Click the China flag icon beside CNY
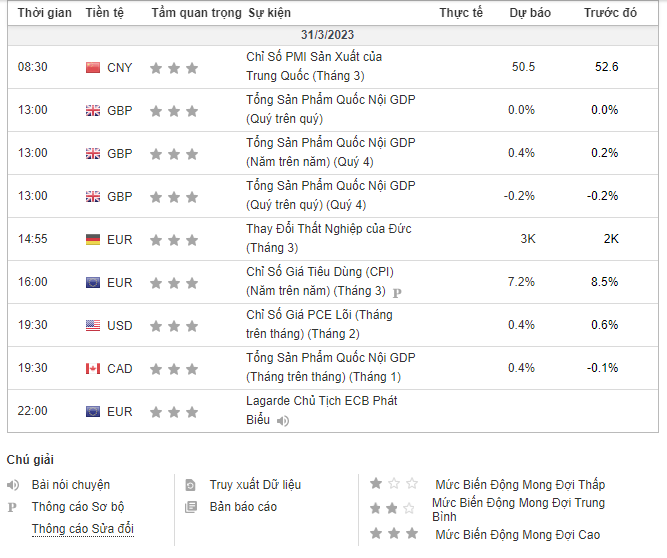 tap(93, 68)
